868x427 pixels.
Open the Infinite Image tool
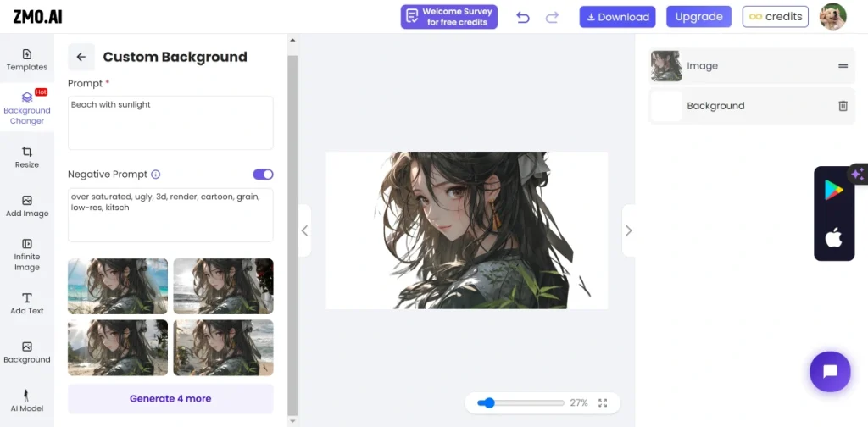[26, 255]
